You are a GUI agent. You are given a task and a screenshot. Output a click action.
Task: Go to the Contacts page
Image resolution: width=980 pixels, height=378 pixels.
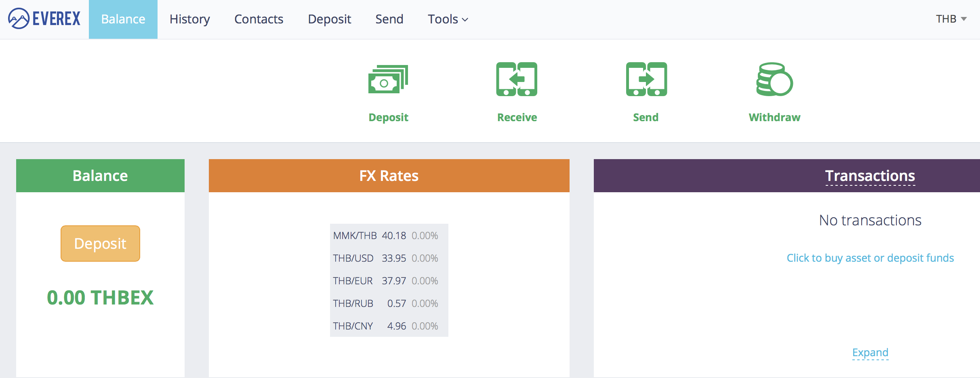259,19
